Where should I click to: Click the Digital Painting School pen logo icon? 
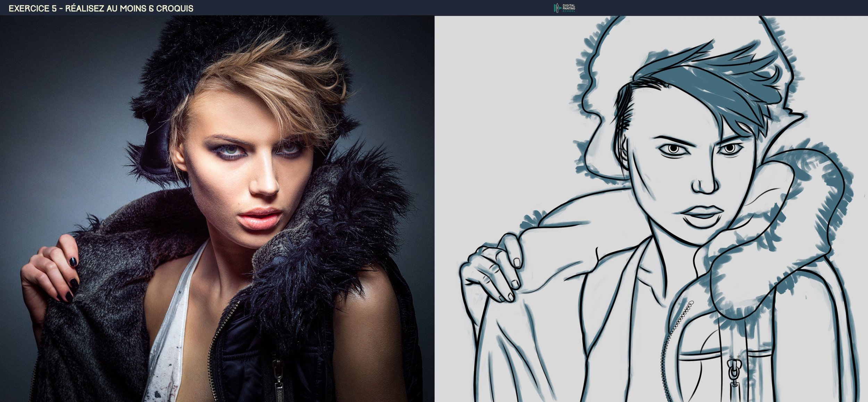pyautogui.click(x=557, y=8)
